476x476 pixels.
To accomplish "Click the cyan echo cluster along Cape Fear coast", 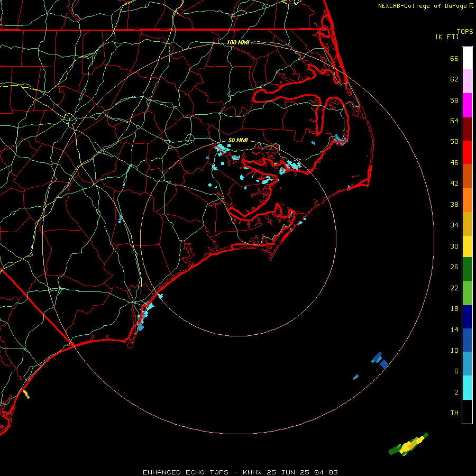I will tap(145, 316).
